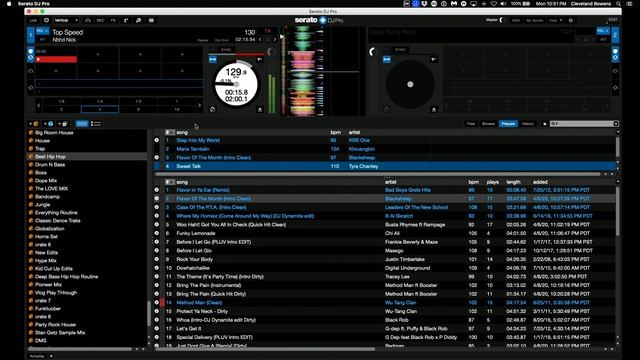Open left deck REL mode dropdown
The height and width of the screenshot is (360, 640).
coord(42,31)
